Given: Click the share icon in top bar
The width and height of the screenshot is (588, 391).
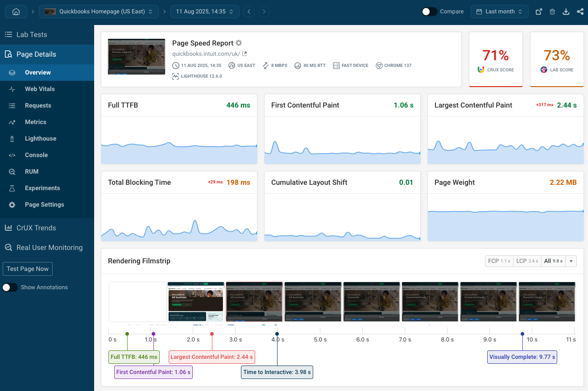Looking at the screenshot, I should [580, 12].
